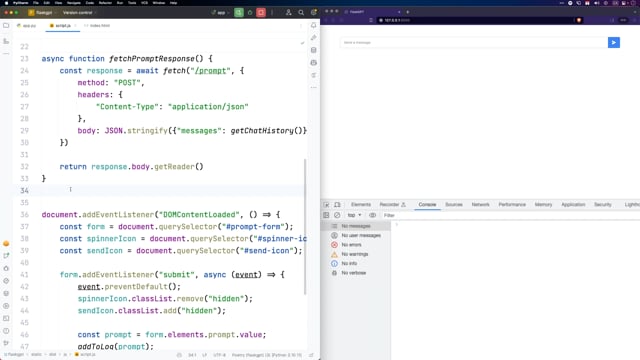640x360 pixels.
Task: Open the Sources tab in DevTools
Action: click(x=454, y=204)
